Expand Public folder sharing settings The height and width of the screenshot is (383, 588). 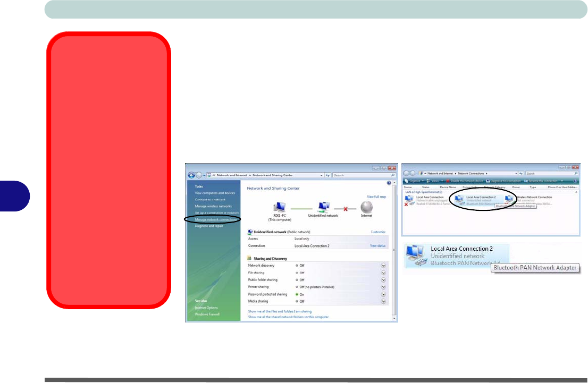click(x=383, y=279)
